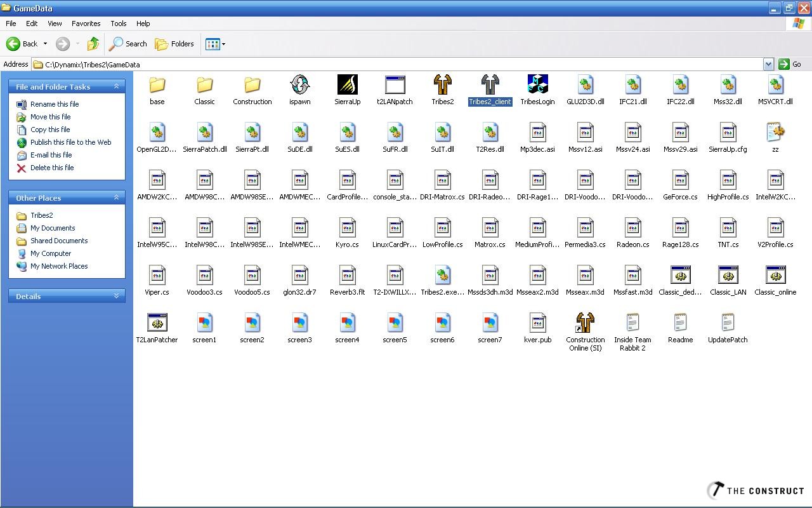Select the TribesLogin icon
This screenshot has width=812, height=508.
click(537, 84)
